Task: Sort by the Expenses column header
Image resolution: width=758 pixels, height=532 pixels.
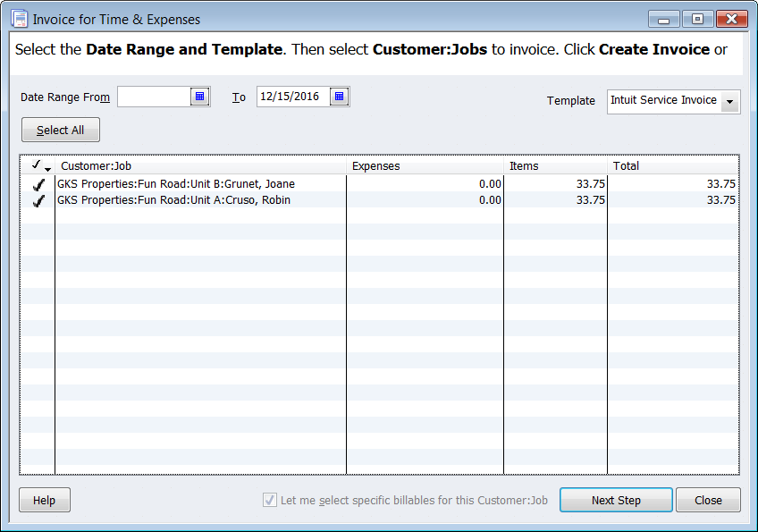Action: (x=425, y=166)
